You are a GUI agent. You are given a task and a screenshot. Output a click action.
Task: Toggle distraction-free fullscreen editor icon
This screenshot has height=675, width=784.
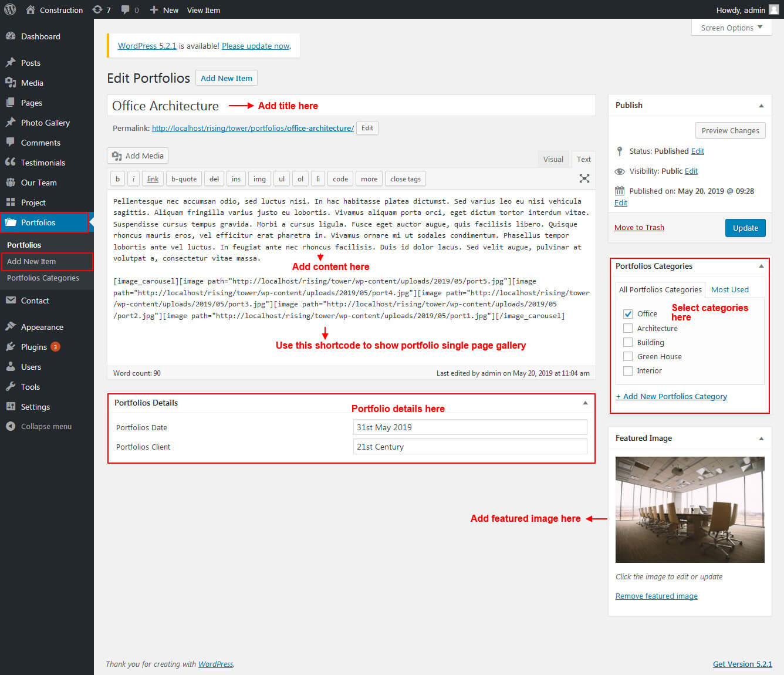tap(584, 178)
